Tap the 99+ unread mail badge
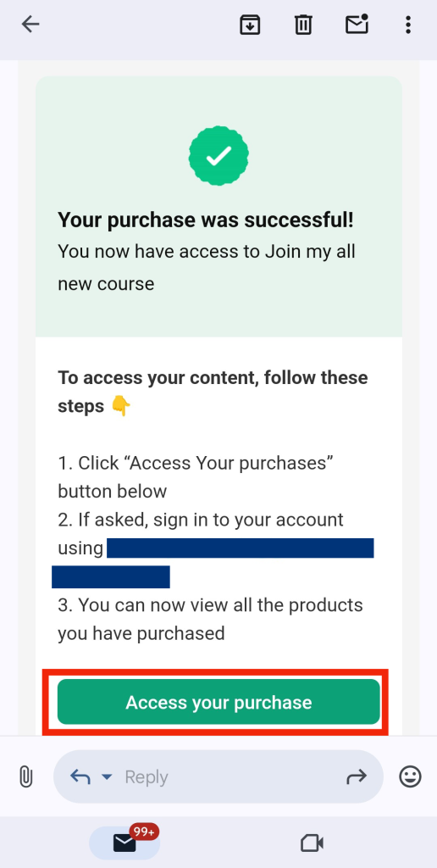Screen dimensions: 437x868 [144, 832]
